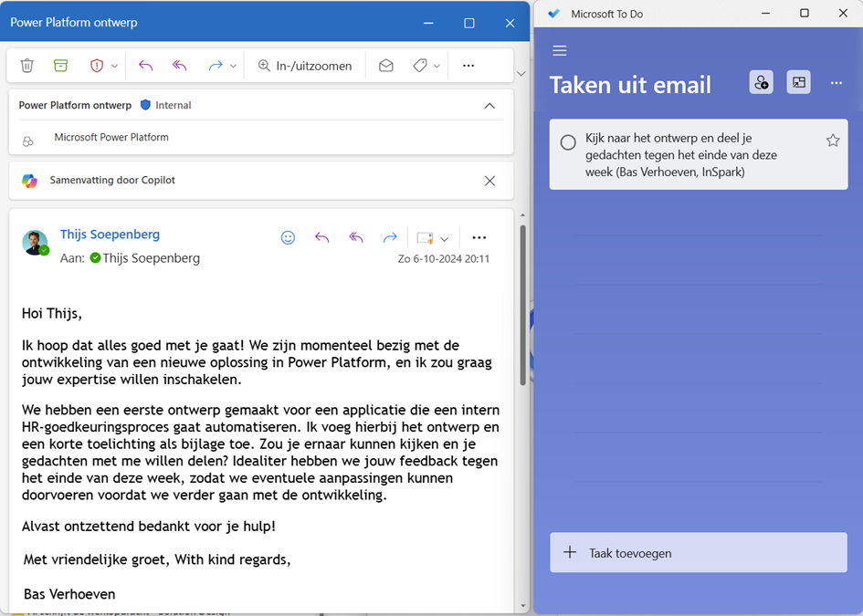Click the Microsoft Power Platform group entry
The image size is (863, 616).
tap(111, 138)
